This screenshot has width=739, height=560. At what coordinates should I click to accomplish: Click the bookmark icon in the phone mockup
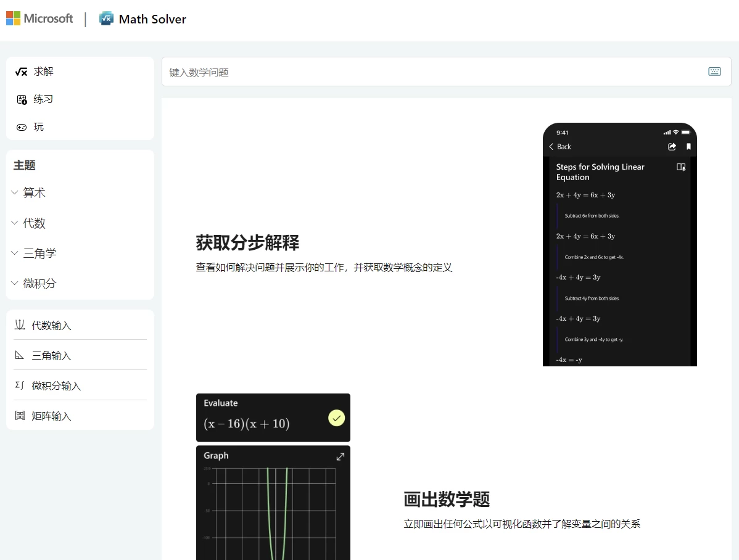click(x=688, y=147)
